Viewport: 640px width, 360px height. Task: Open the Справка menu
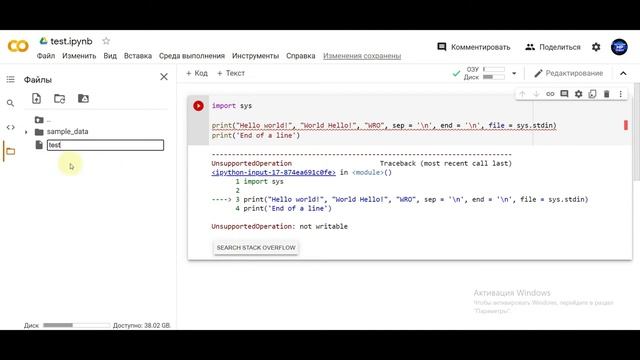pos(300,56)
